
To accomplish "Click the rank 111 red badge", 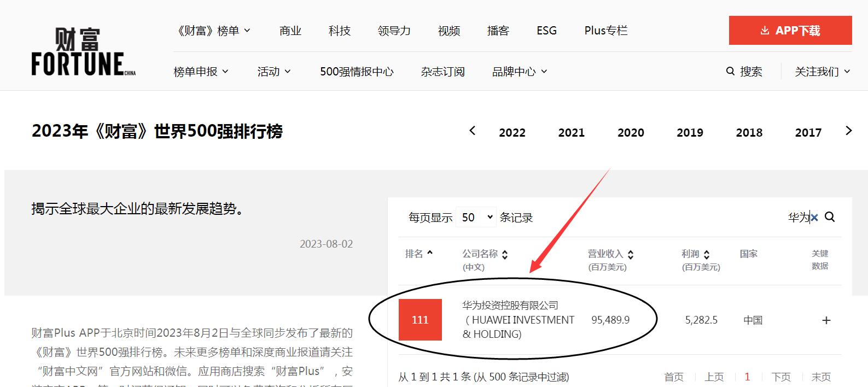I will [x=420, y=320].
